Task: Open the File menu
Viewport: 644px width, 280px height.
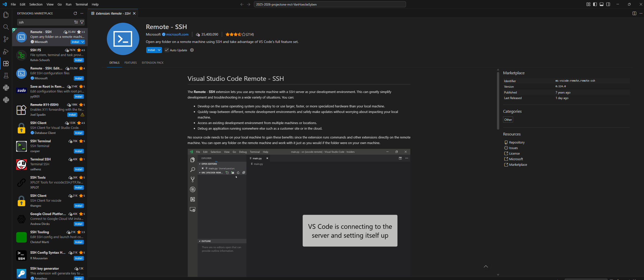Action: tap(13, 4)
